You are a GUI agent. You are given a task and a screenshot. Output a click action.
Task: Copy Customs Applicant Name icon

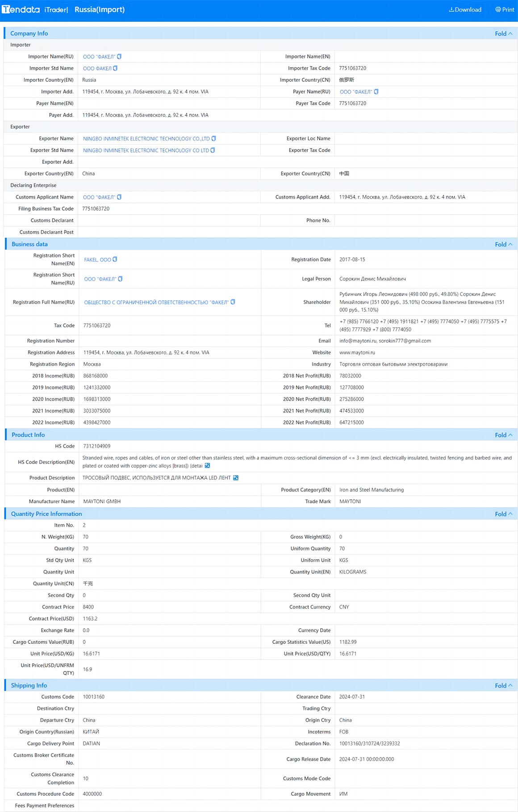coord(119,197)
